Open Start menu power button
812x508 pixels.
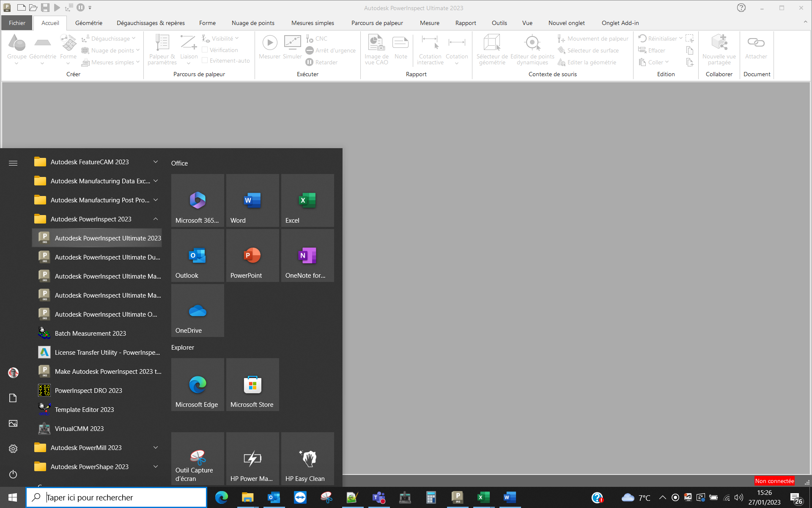pyautogui.click(x=13, y=474)
